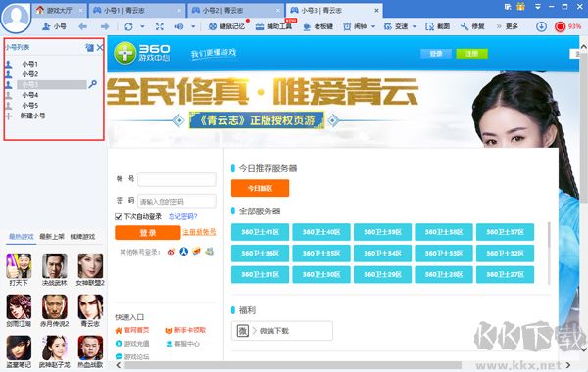Open the 辅助工具 toolbox
Image resolution: width=588 pixels, height=372 pixels.
pyautogui.click(x=273, y=26)
